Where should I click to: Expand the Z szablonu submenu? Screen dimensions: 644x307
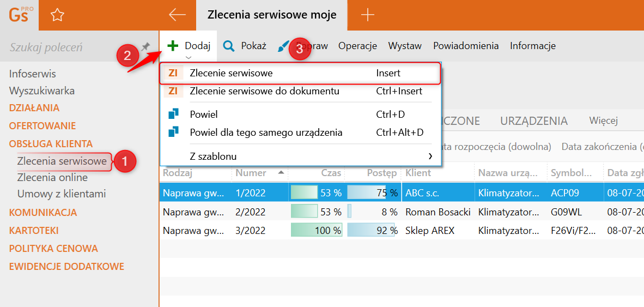(430, 156)
